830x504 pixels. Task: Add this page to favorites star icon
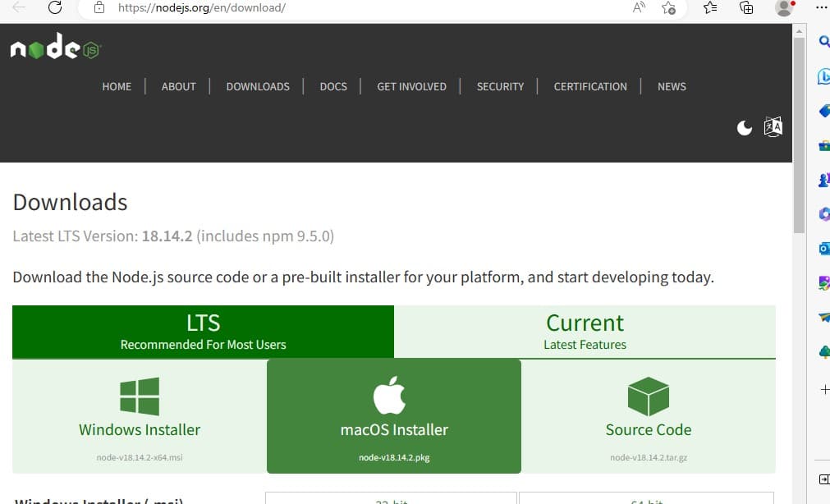(668, 7)
